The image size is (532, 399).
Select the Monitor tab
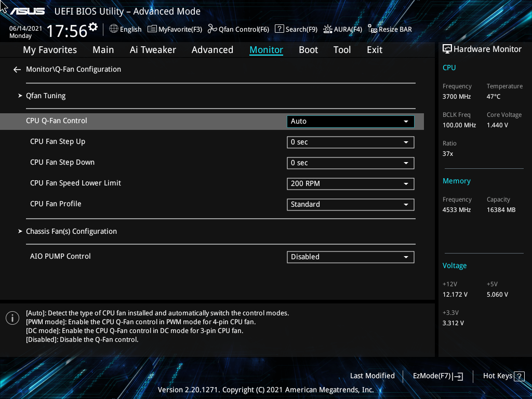(x=267, y=50)
